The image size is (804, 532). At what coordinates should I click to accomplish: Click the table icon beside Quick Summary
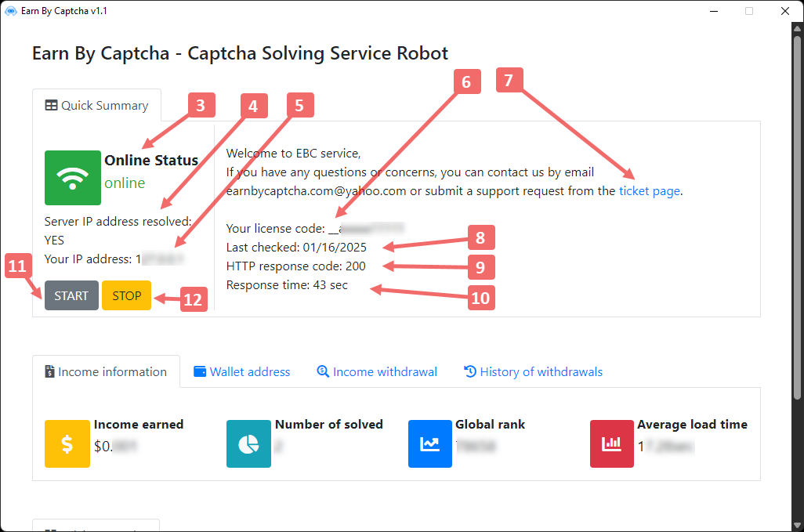[x=51, y=106]
